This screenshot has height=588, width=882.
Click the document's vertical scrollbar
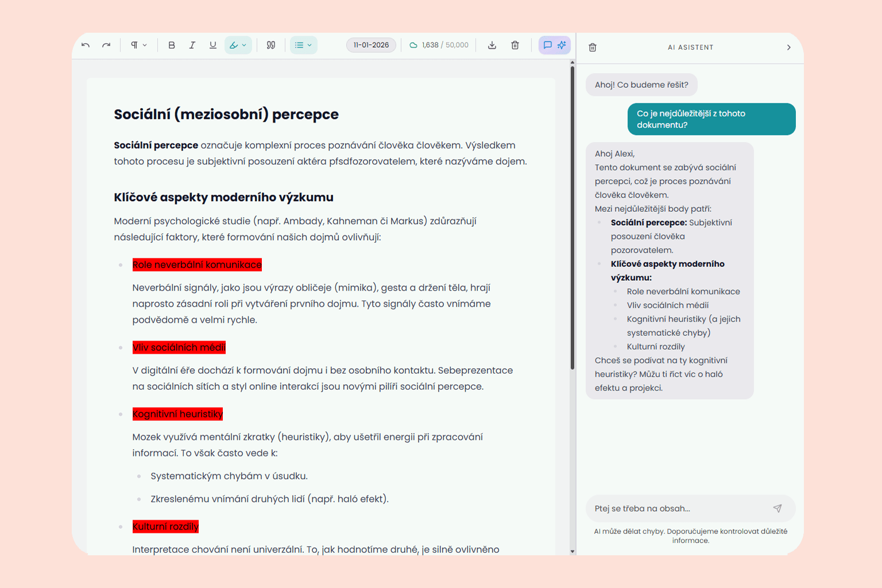tap(572, 218)
